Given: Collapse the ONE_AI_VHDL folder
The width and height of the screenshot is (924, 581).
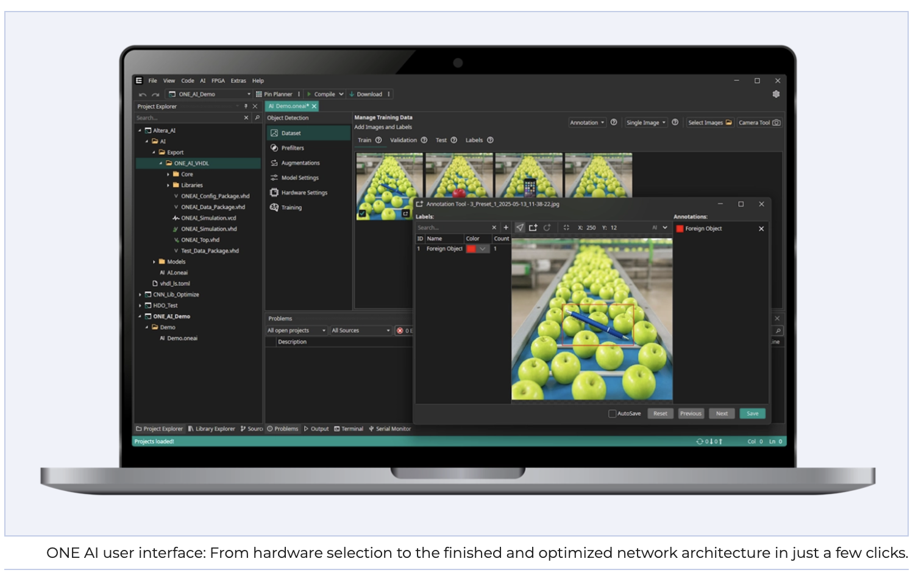Looking at the screenshot, I should point(161,163).
